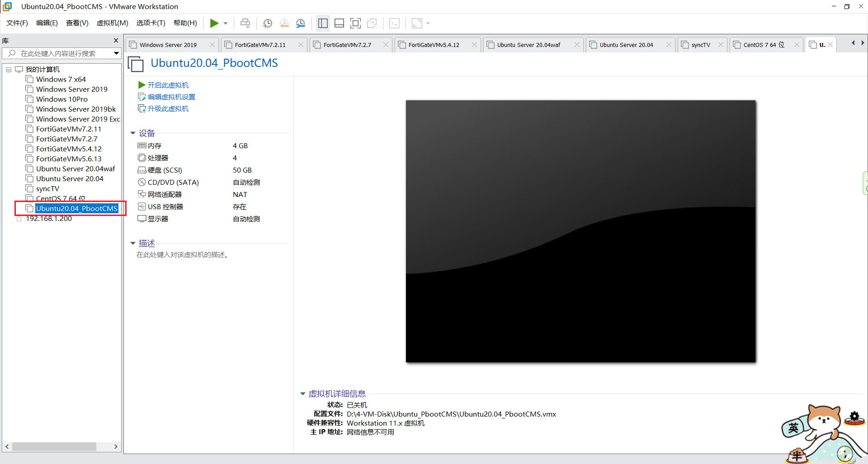Image resolution: width=868 pixels, height=464 pixels.
Task: Click the revert to snapshot icon
Action: [x=284, y=23]
